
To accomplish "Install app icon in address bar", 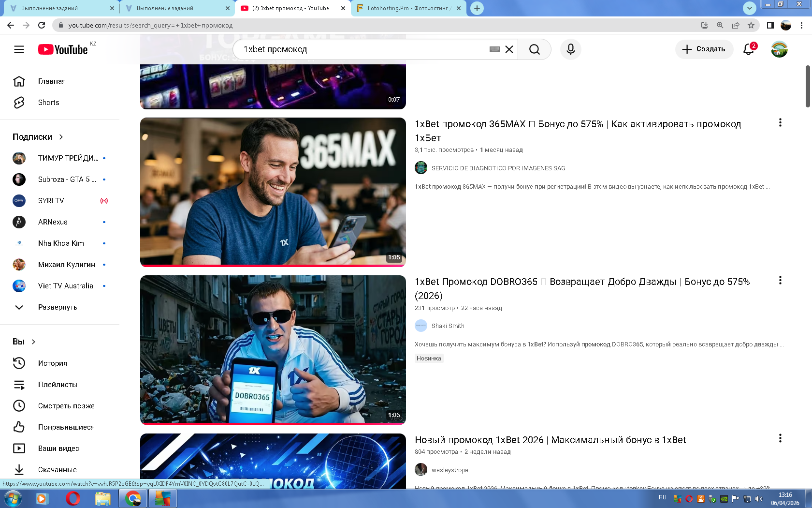I will click(704, 25).
